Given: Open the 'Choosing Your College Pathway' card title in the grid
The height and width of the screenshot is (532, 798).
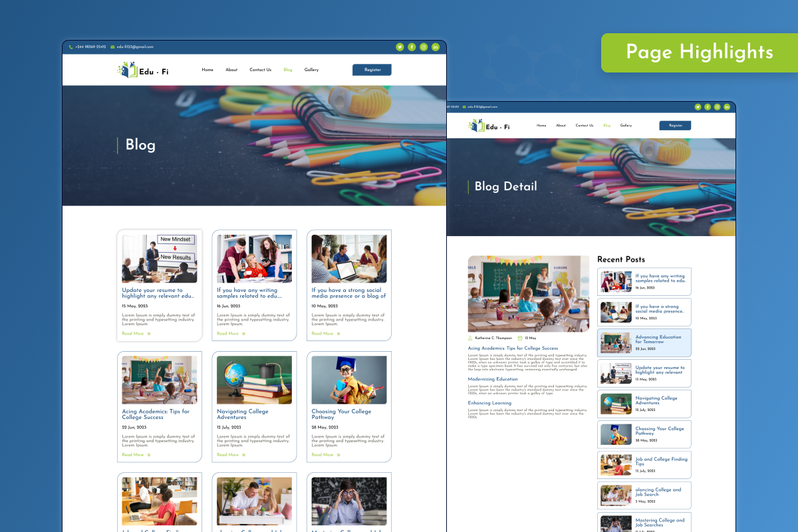Looking at the screenshot, I should pyautogui.click(x=342, y=414).
